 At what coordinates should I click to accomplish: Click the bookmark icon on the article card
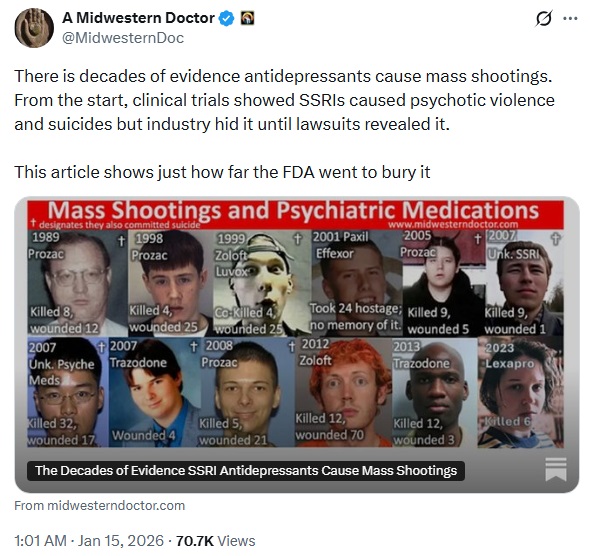point(556,469)
